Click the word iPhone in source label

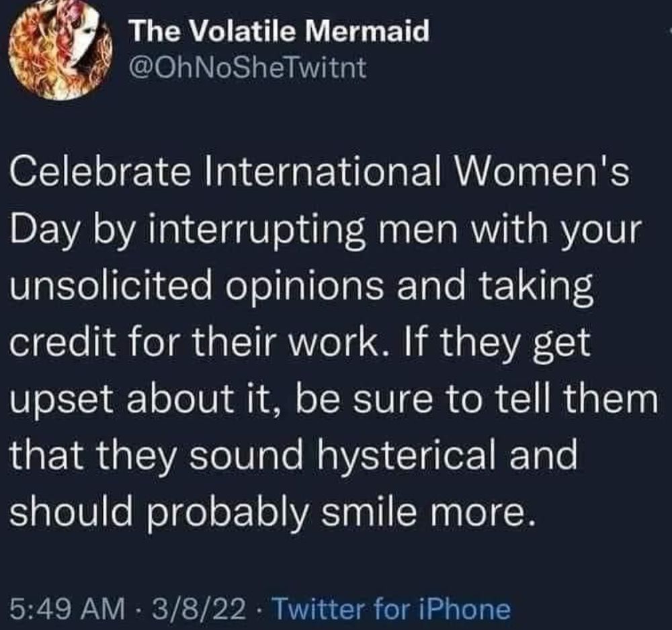click(464, 609)
